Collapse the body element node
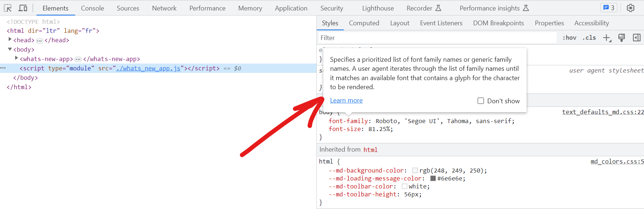This screenshot has height=209, width=644. point(10,49)
